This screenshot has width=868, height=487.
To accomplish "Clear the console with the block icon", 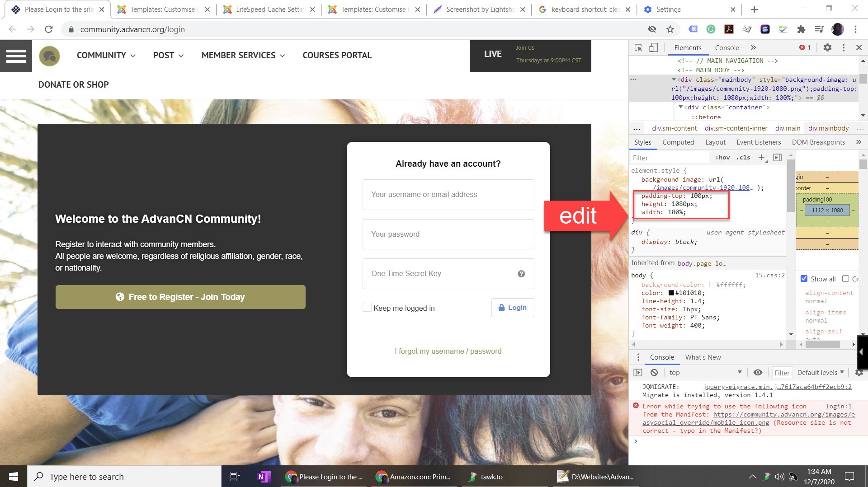I will 654,372.
